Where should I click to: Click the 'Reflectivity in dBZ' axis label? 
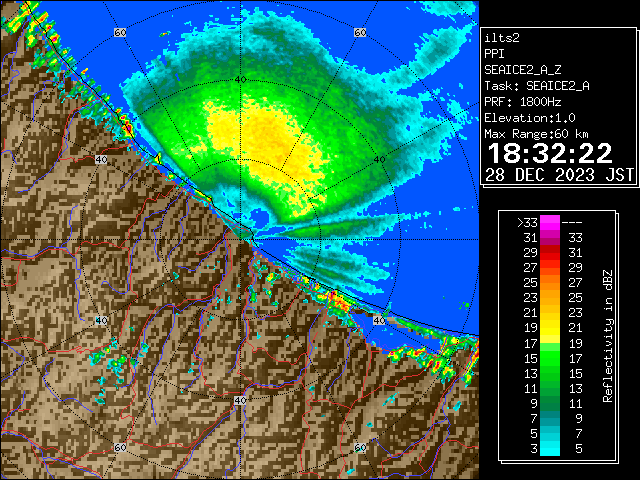coord(607,336)
